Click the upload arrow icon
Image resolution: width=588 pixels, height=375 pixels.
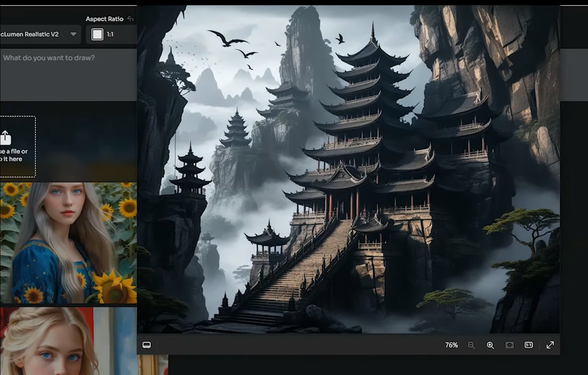[x=5, y=138]
